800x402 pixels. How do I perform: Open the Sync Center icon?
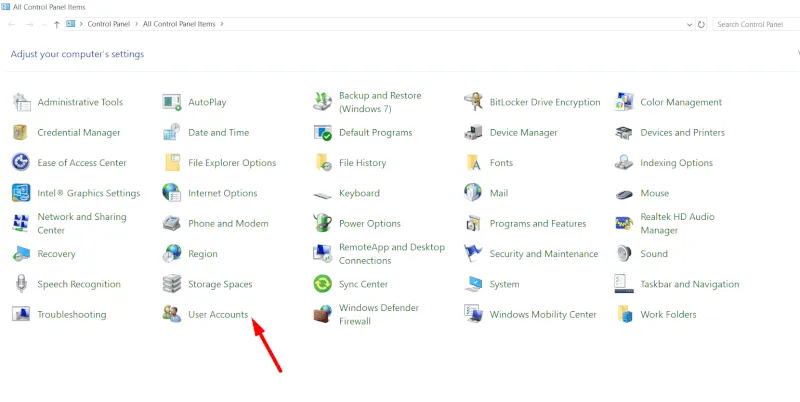pyautogui.click(x=322, y=284)
